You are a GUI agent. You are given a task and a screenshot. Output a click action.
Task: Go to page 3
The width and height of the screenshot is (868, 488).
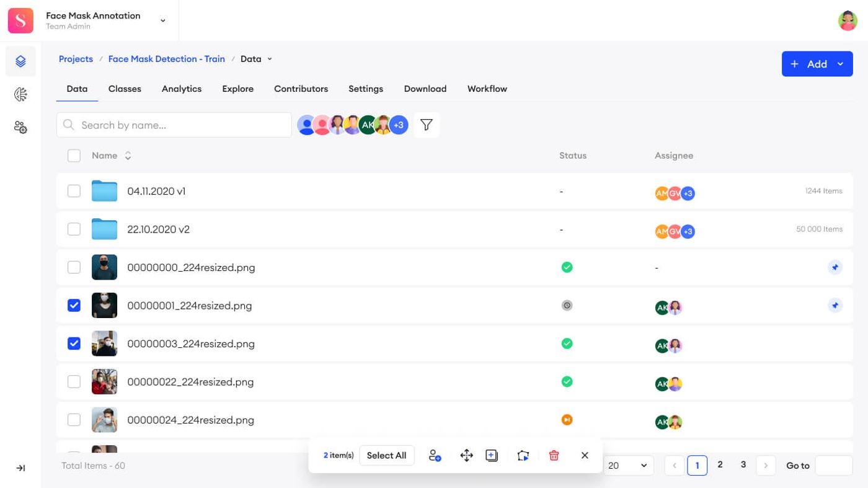[x=743, y=464]
